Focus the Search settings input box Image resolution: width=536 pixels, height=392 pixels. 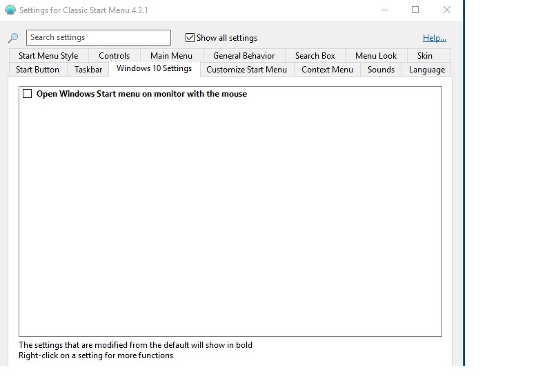(99, 37)
